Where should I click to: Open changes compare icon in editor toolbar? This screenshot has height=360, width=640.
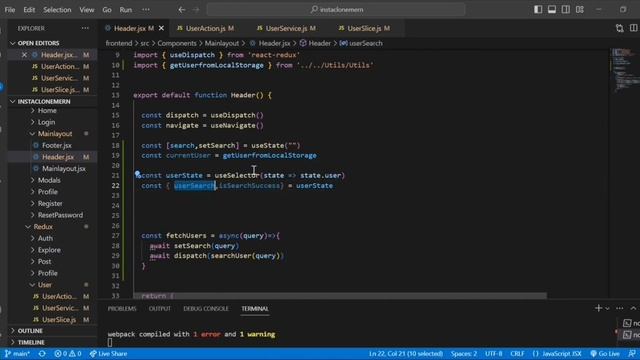[620, 28]
